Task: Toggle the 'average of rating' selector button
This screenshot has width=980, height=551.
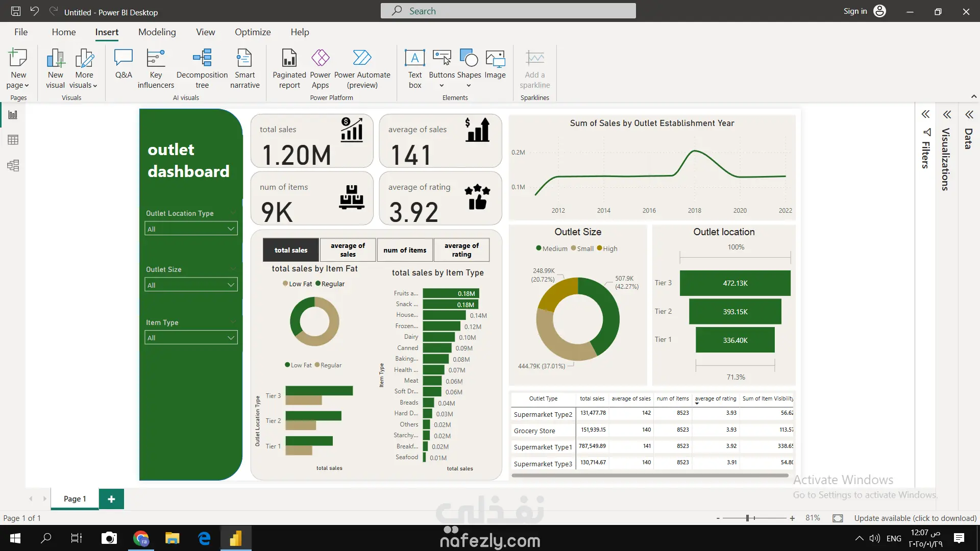Action: 461,250
